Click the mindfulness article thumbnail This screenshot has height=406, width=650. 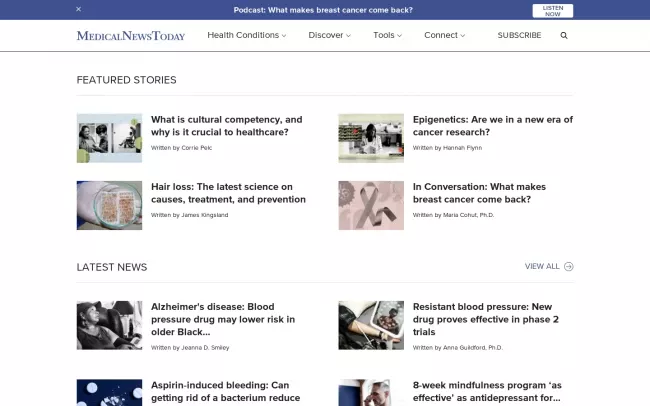coord(371,393)
